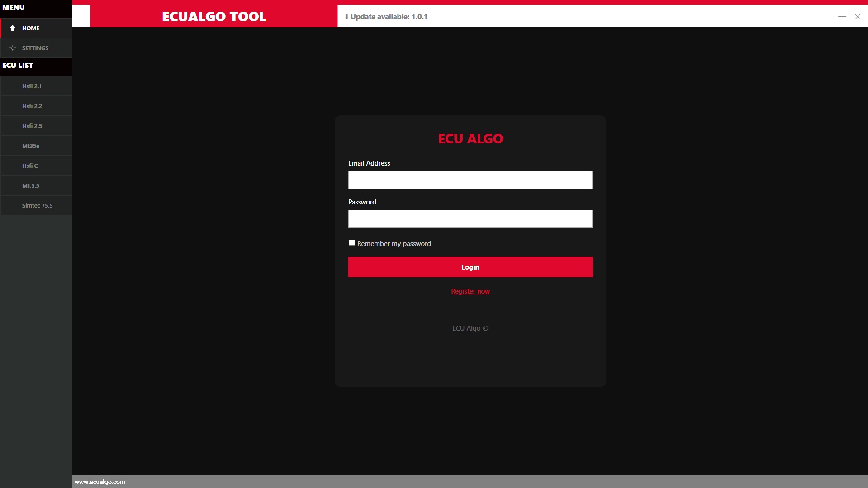Click the Home icon in sidebar
This screenshot has width=868, height=488.
coord(13,28)
